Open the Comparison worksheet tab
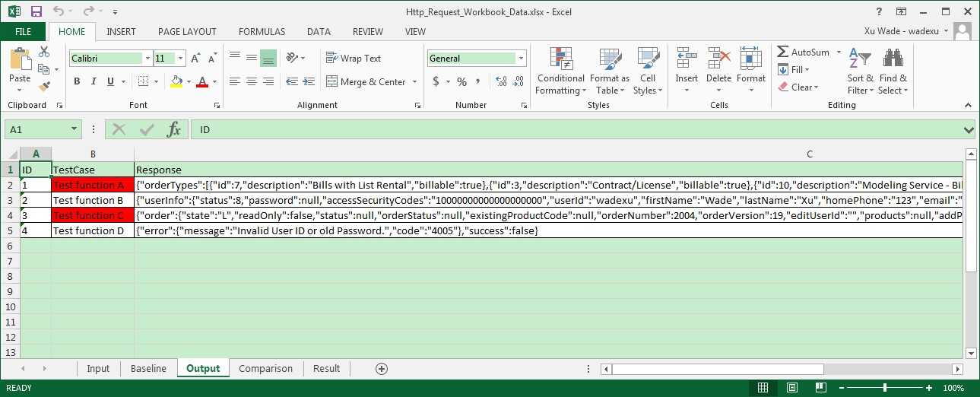 coord(265,369)
